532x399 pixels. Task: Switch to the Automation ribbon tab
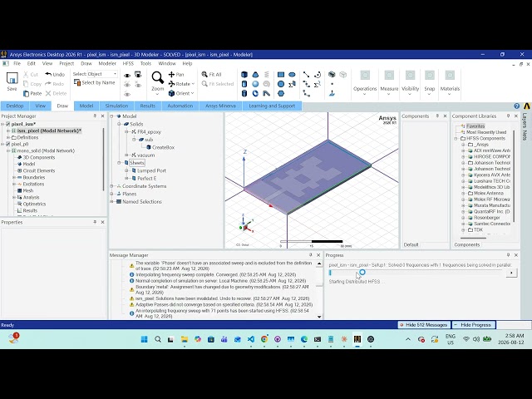coord(180,106)
